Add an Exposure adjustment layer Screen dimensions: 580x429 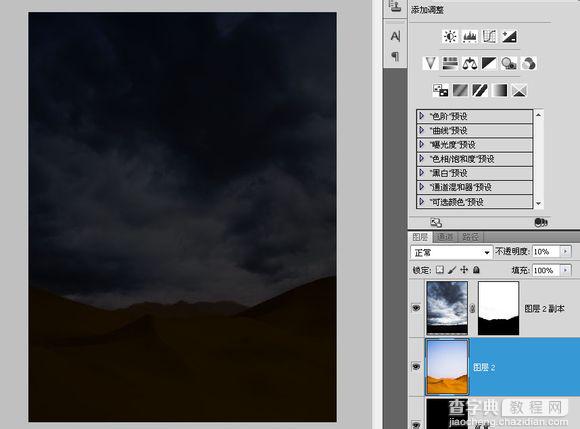click(509, 36)
